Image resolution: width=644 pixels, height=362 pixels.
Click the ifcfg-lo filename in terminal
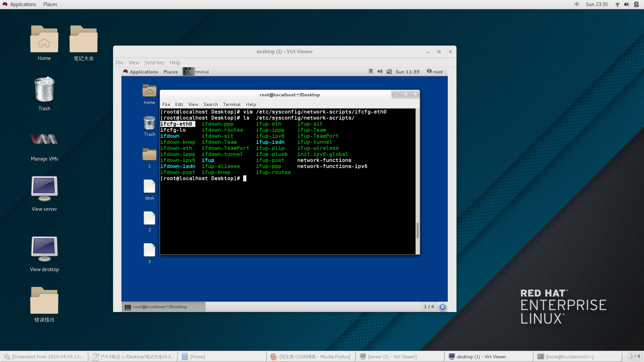[173, 130]
